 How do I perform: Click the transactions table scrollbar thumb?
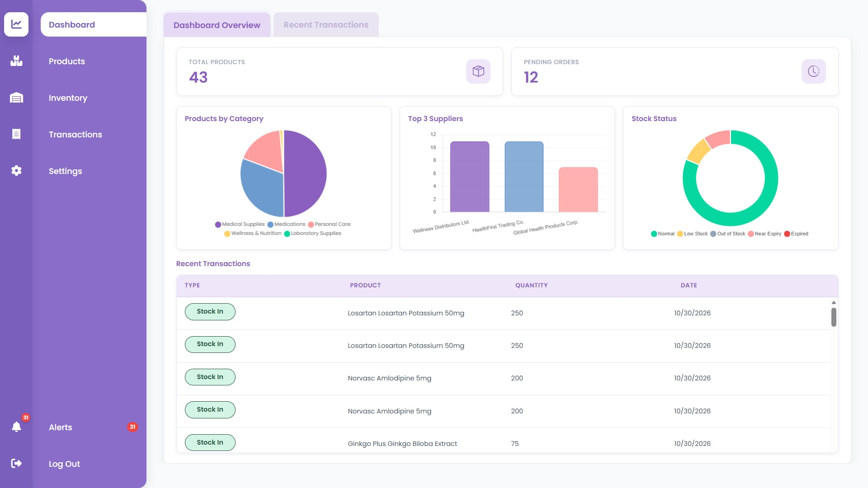click(x=834, y=317)
